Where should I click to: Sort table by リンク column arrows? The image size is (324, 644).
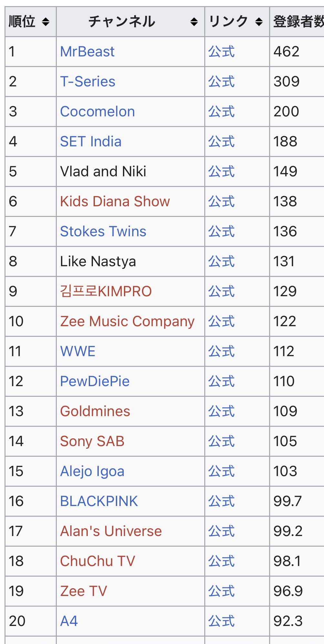259,22
